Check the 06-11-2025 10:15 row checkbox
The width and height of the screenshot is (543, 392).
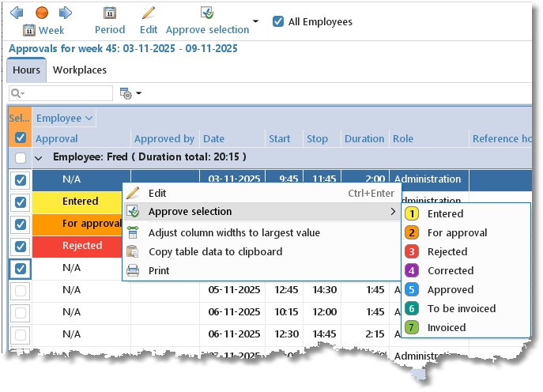[x=21, y=313]
